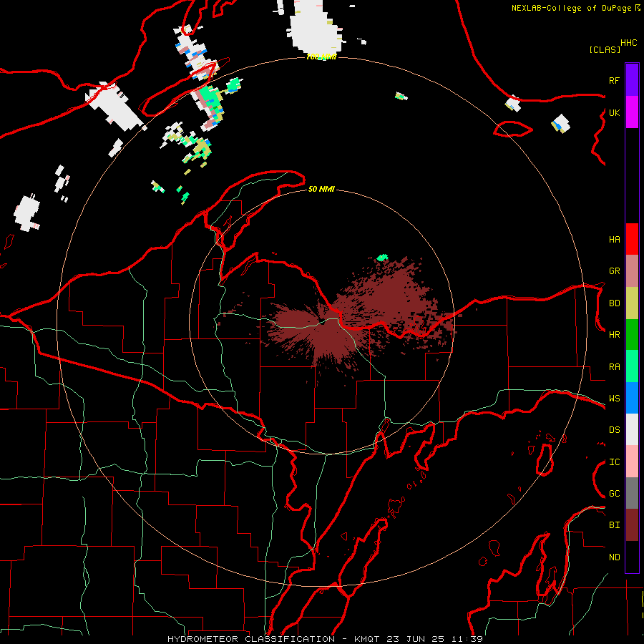Click the small green rain echo inside the 50 NMI ring
Viewport: 644px width, 644px height.
click(382, 258)
